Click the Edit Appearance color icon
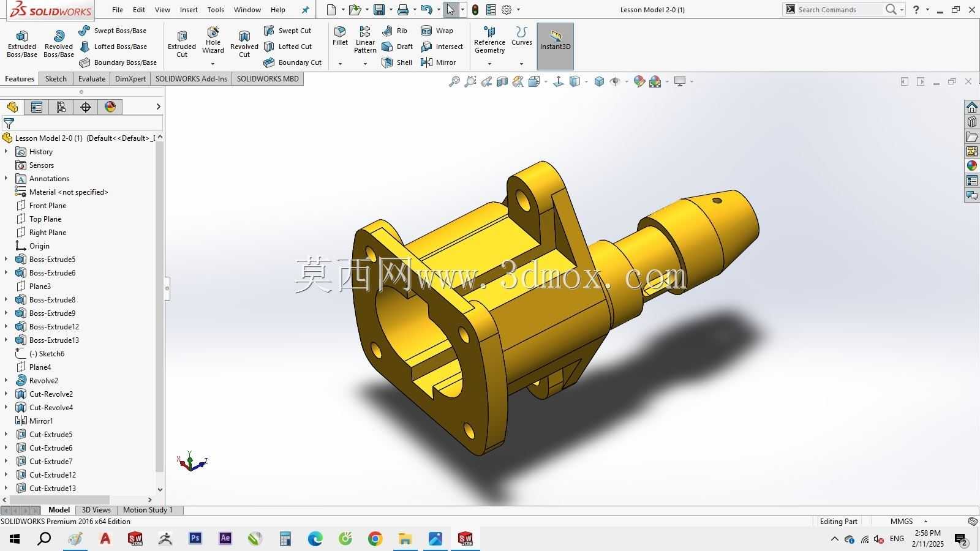980x551 pixels. coord(639,81)
